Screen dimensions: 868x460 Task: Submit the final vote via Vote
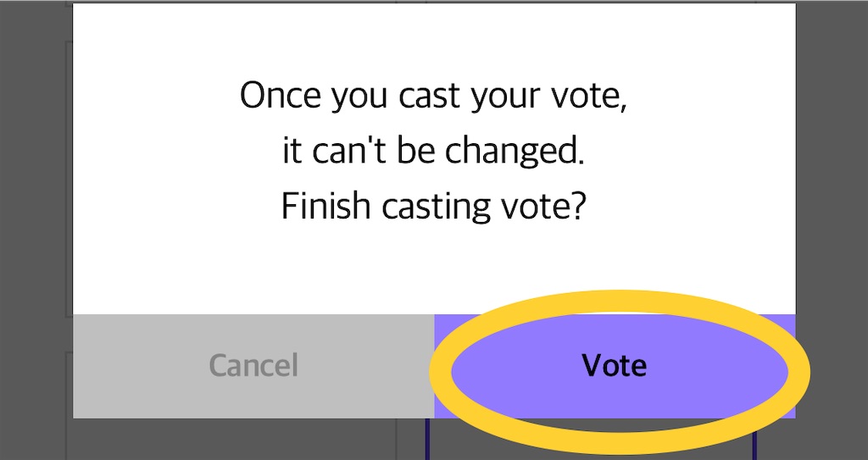click(x=615, y=366)
